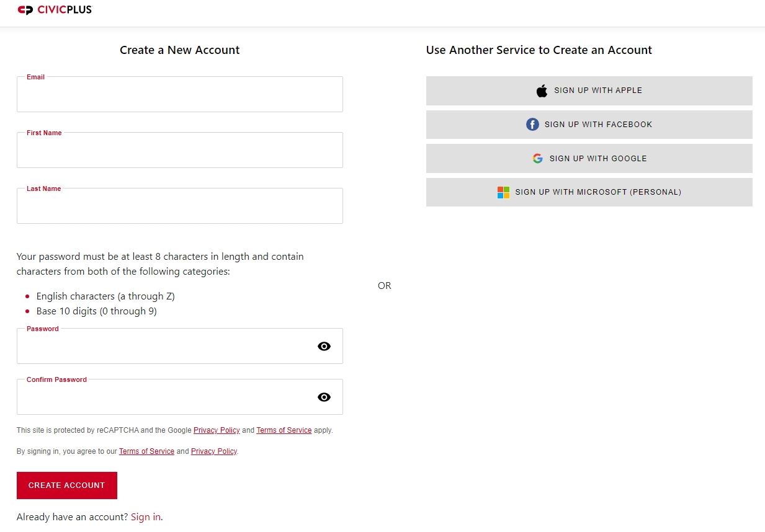This screenshot has height=532, width=765.
Task: Open the reCAPTCHA Terms of Service link
Action: point(284,430)
